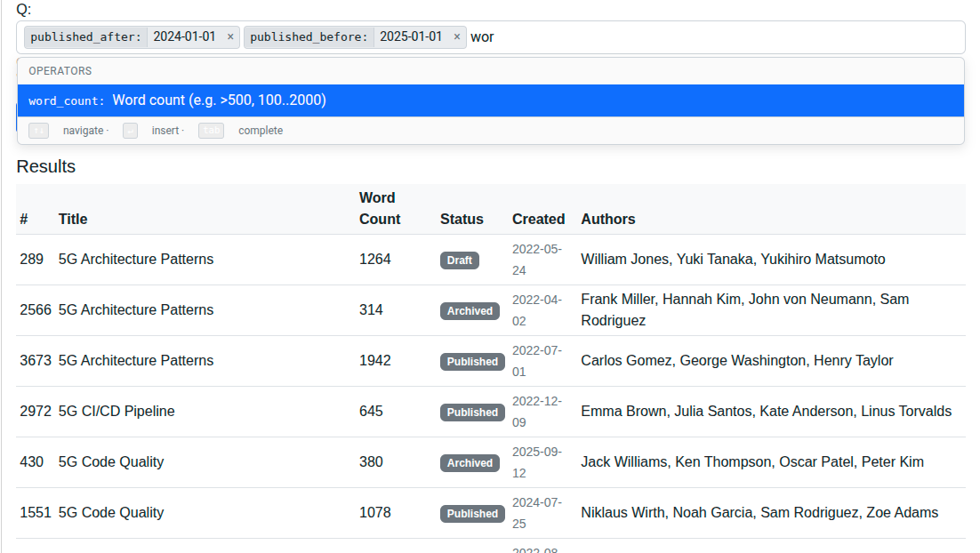
Task: Click authors starting with Niklaus Wirth
Action: click(759, 512)
